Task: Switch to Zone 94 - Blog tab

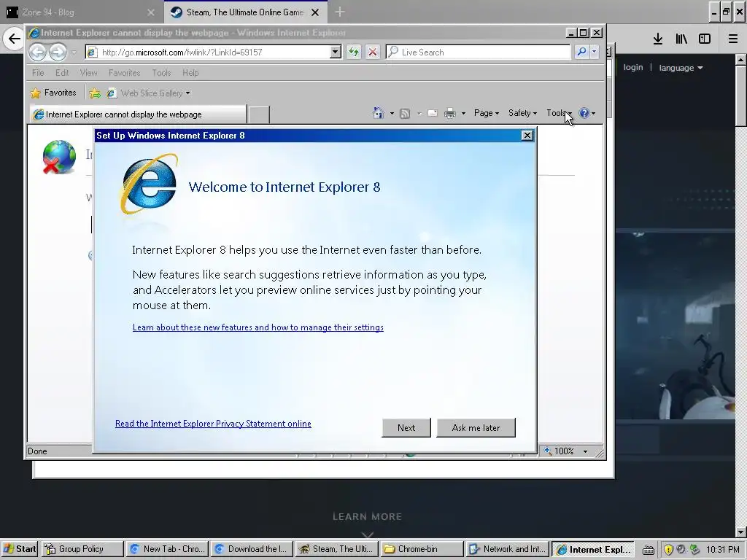Action: click(80, 12)
